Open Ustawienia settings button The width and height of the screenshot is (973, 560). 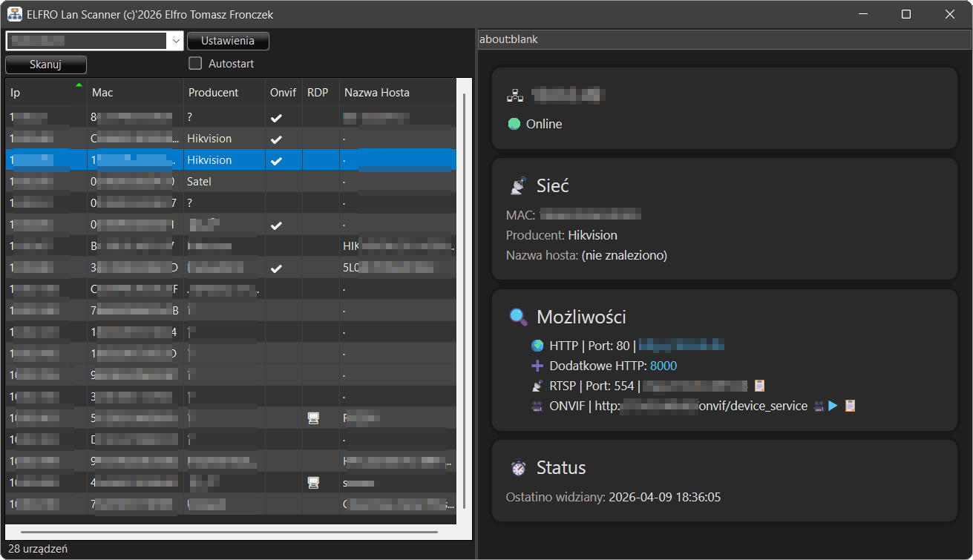228,41
